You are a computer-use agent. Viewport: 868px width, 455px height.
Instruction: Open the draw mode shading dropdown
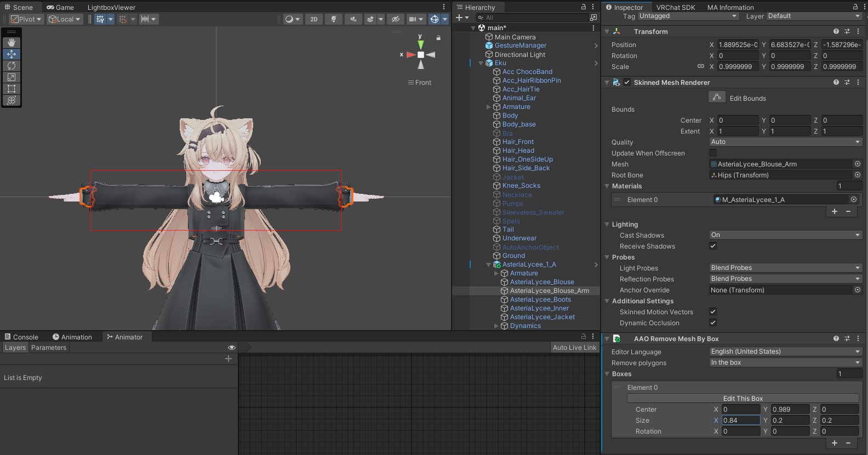[x=293, y=19]
